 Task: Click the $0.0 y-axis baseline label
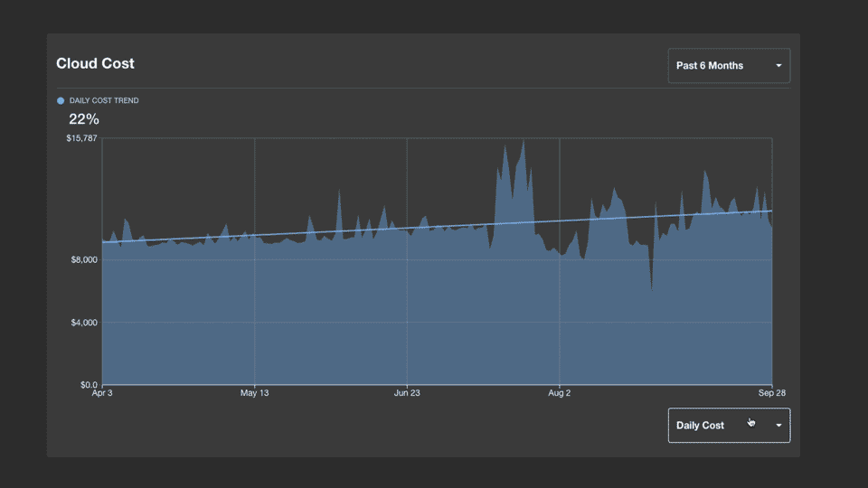pos(88,385)
